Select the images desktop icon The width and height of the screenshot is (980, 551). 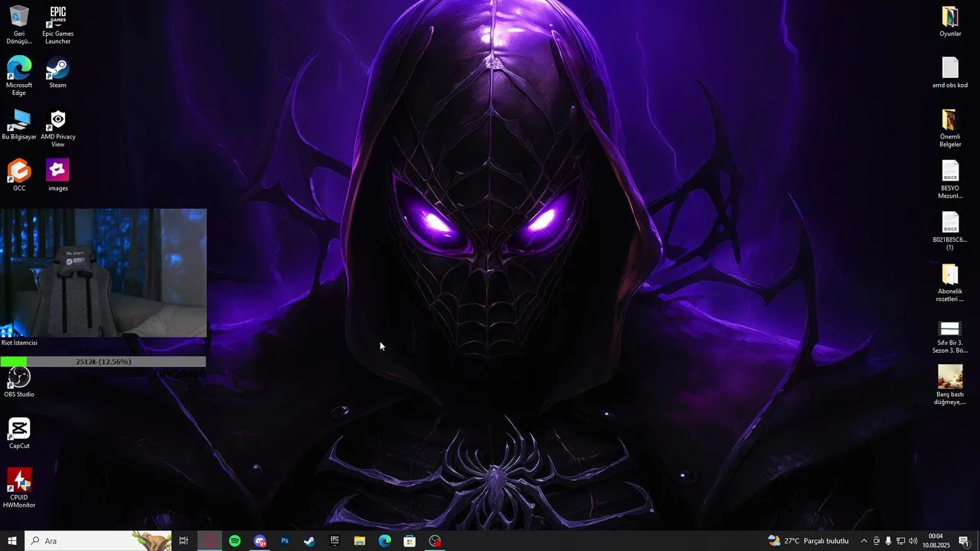tap(57, 175)
